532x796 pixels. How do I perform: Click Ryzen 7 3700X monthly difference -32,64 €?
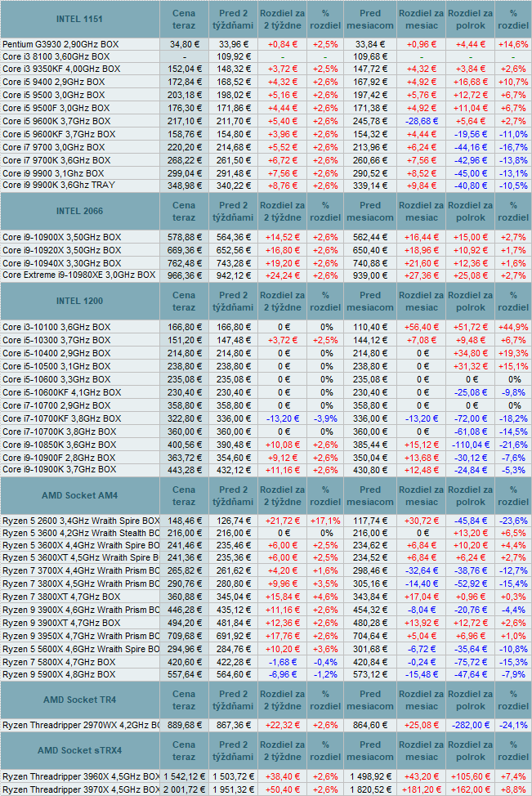(x=422, y=571)
